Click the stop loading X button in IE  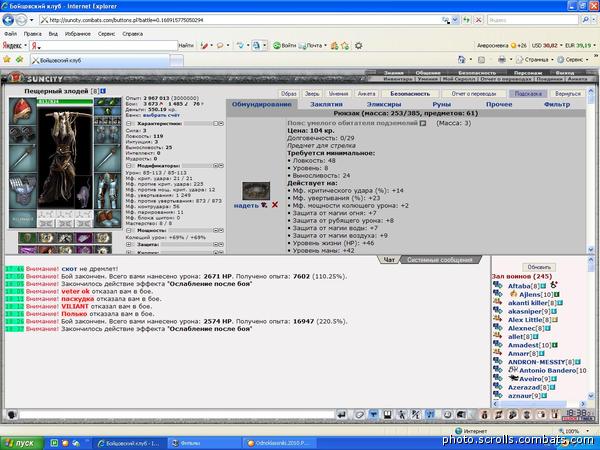point(478,20)
